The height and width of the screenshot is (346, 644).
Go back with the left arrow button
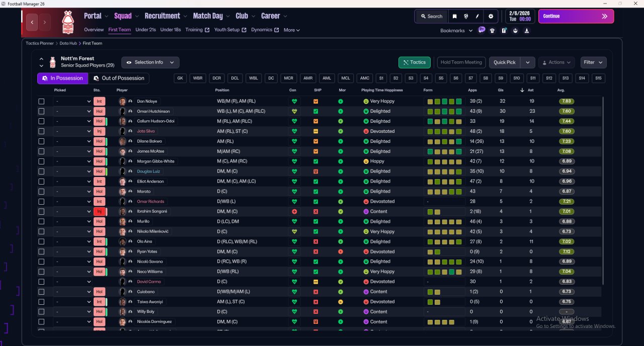pos(33,22)
